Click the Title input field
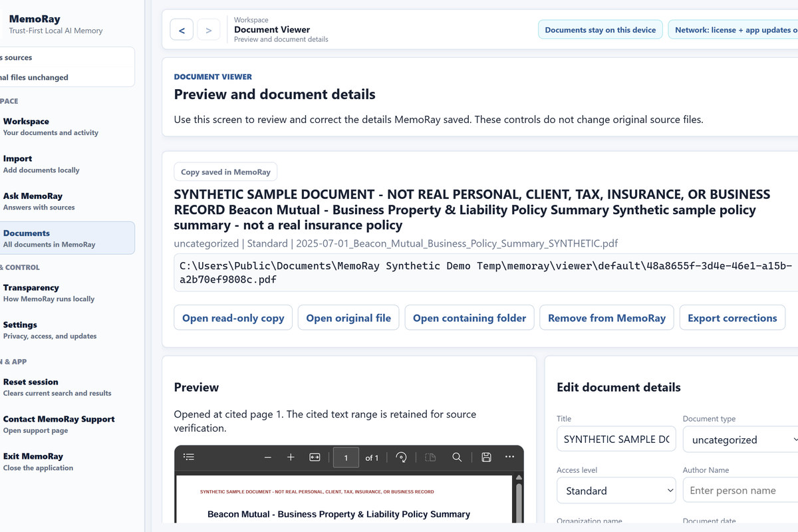This screenshot has height=532, width=798. point(616,440)
